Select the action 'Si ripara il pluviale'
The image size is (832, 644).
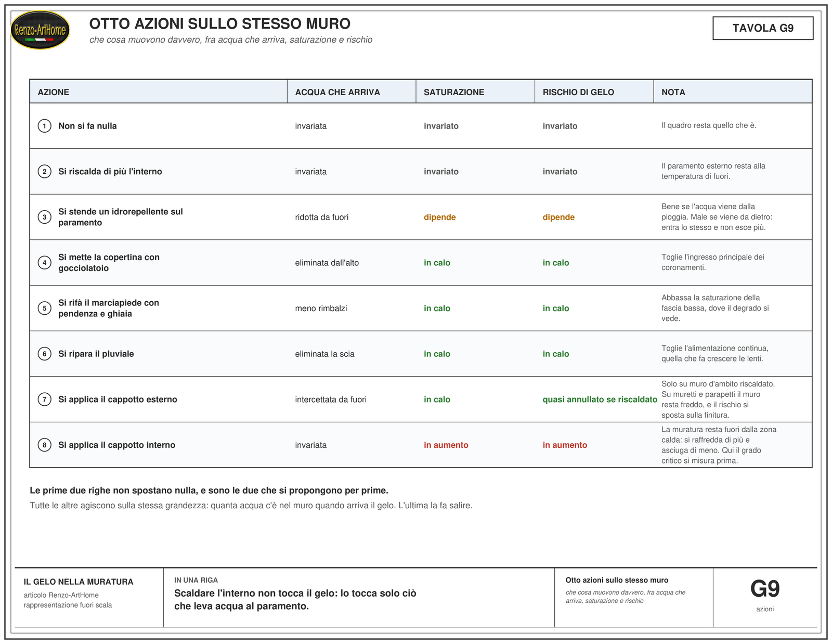tap(96, 354)
